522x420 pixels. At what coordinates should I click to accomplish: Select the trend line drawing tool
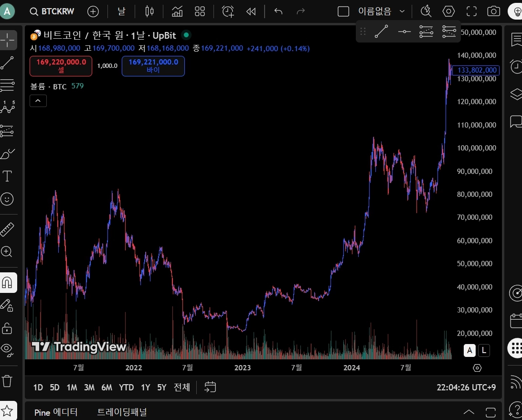tap(7, 63)
